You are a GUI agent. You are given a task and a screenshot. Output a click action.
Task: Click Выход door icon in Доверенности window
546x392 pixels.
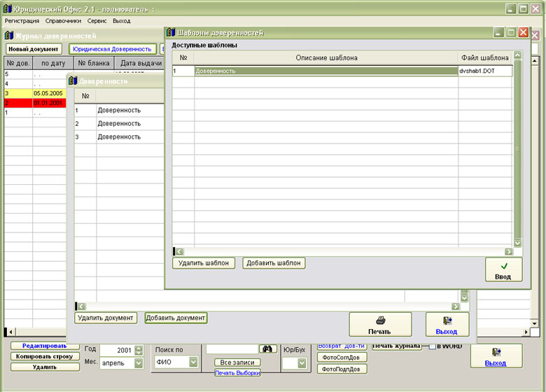pos(447,324)
